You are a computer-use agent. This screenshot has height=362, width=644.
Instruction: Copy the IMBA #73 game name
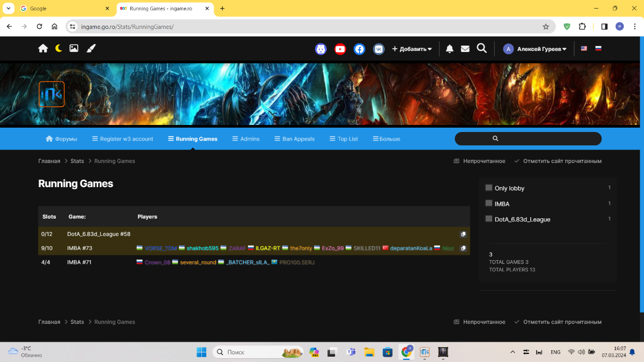pos(464,248)
